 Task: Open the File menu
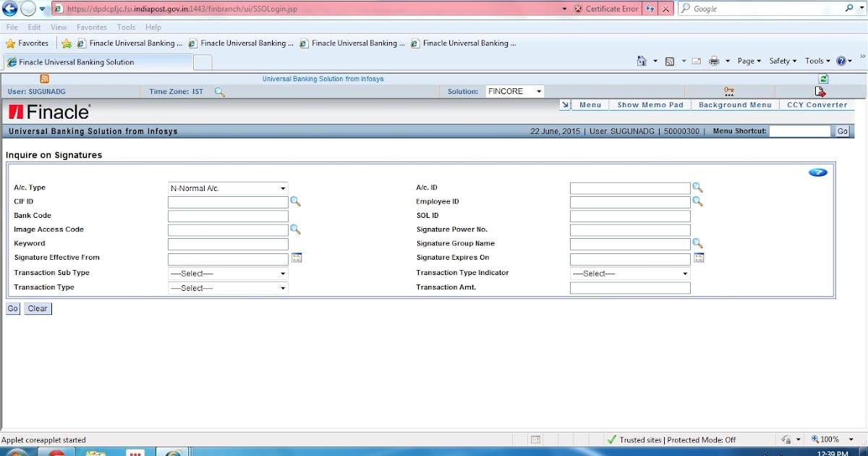(12, 28)
